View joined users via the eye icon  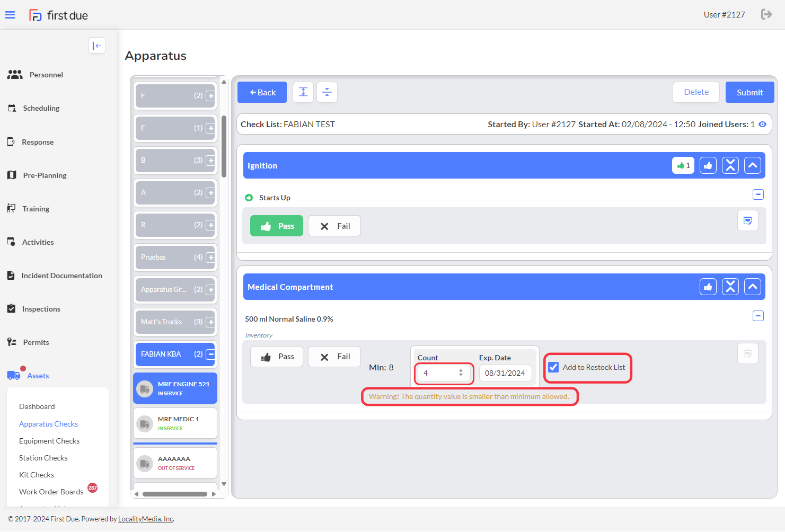pyautogui.click(x=762, y=125)
